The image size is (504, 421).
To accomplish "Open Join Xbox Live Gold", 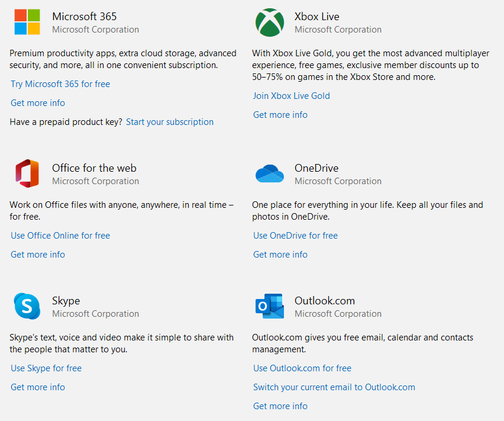I will tap(291, 95).
